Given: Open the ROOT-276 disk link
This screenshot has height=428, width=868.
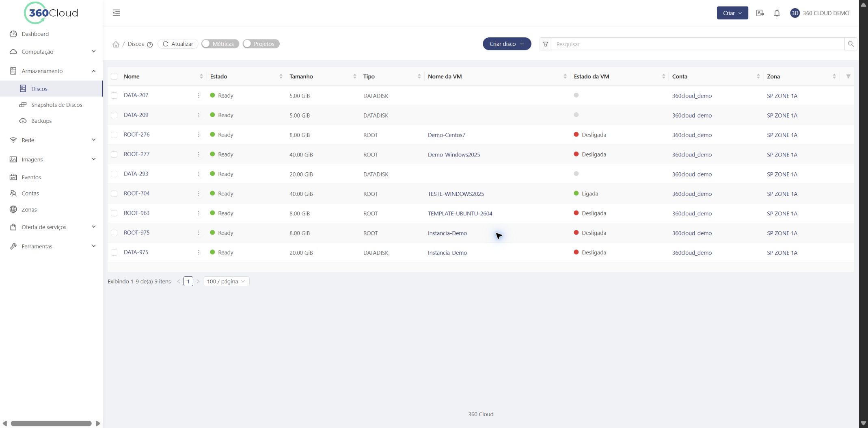Looking at the screenshot, I should [136, 135].
